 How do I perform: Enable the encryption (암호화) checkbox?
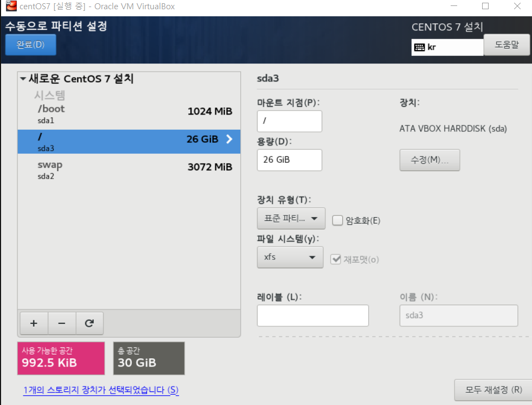337,220
